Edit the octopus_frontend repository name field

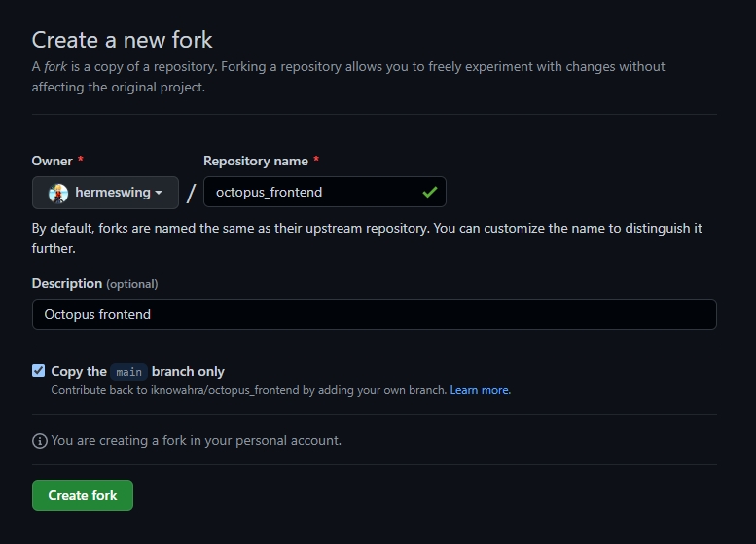(324, 192)
